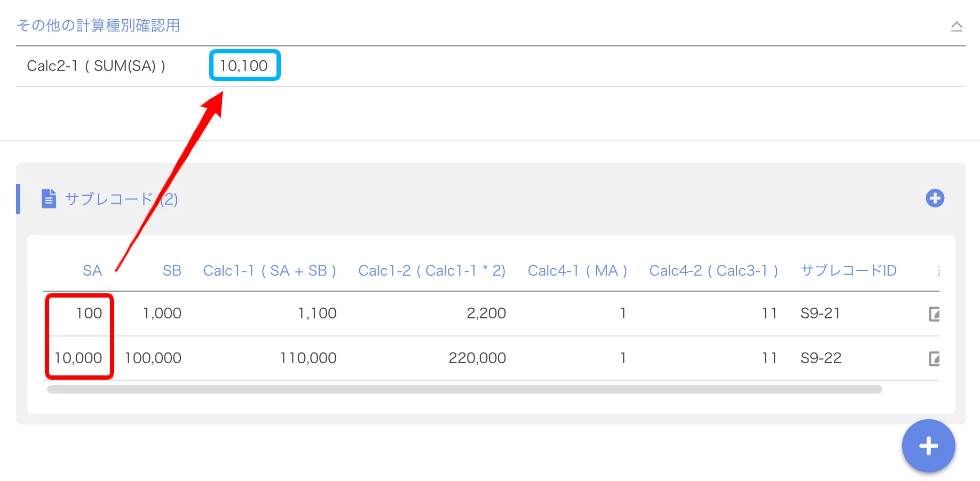The width and height of the screenshot is (980, 481).
Task: Click the Calc1-2 ( Calc1-1 * 2) header
Action: pyautogui.click(x=432, y=271)
